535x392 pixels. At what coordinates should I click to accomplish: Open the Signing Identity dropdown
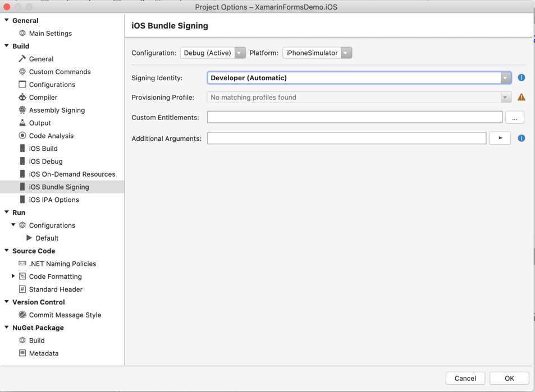click(x=505, y=77)
